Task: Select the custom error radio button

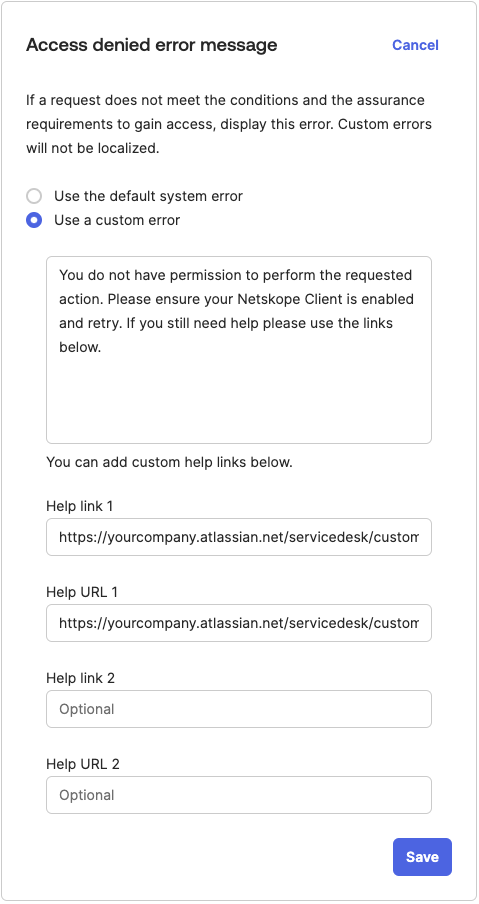Action: [34, 220]
